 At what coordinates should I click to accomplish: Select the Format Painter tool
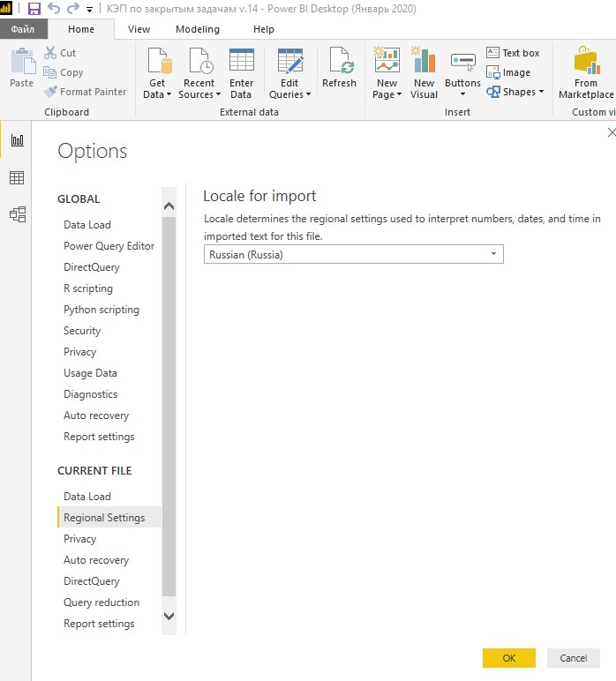(x=85, y=92)
